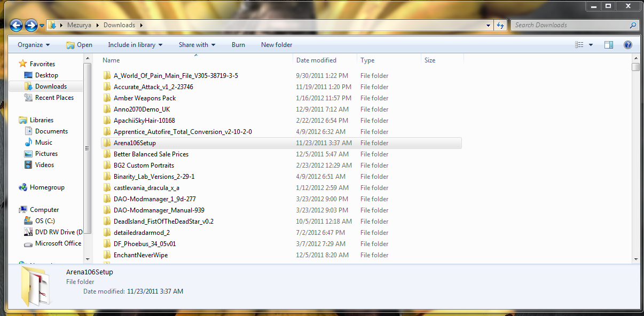Click the file list scrollbar up arrow
644x316 pixels.
pyautogui.click(x=635, y=58)
